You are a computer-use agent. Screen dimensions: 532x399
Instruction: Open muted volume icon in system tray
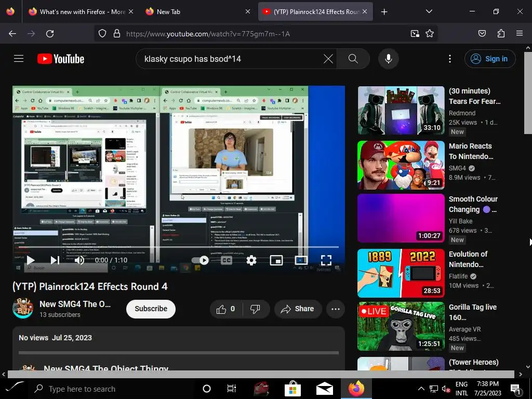[446, 389]
